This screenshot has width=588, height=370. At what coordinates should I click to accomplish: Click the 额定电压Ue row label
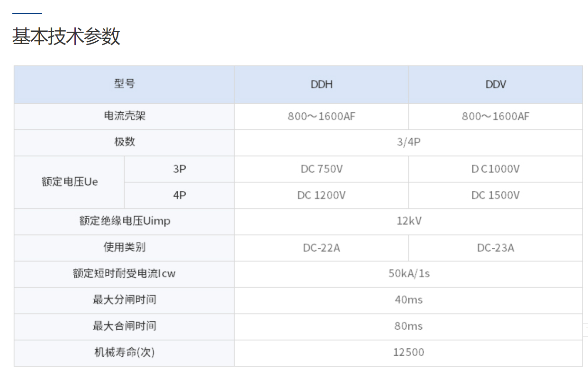coord(70,182)
